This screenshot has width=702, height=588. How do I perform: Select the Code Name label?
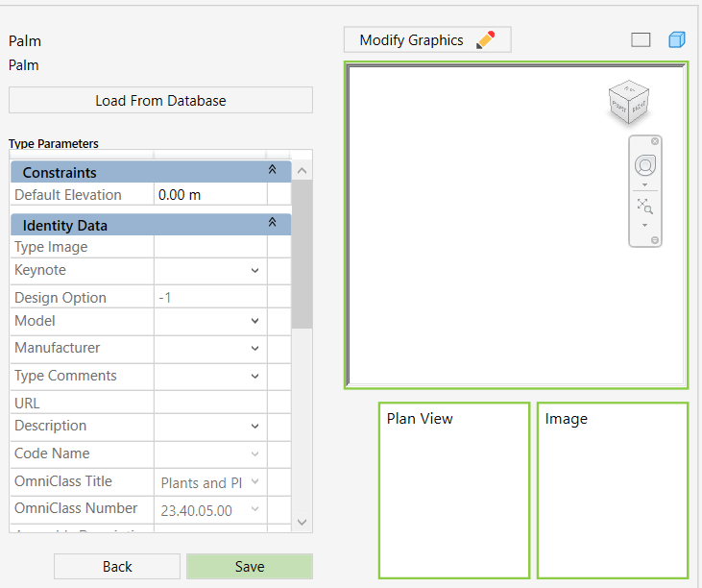point(52,453)
